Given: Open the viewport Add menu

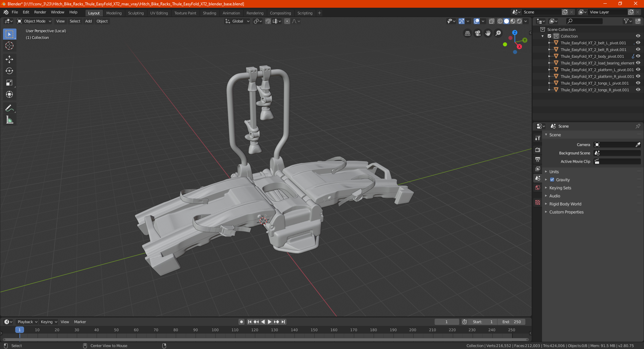Looking at the screenshot, I should click(x=88, y=21).
